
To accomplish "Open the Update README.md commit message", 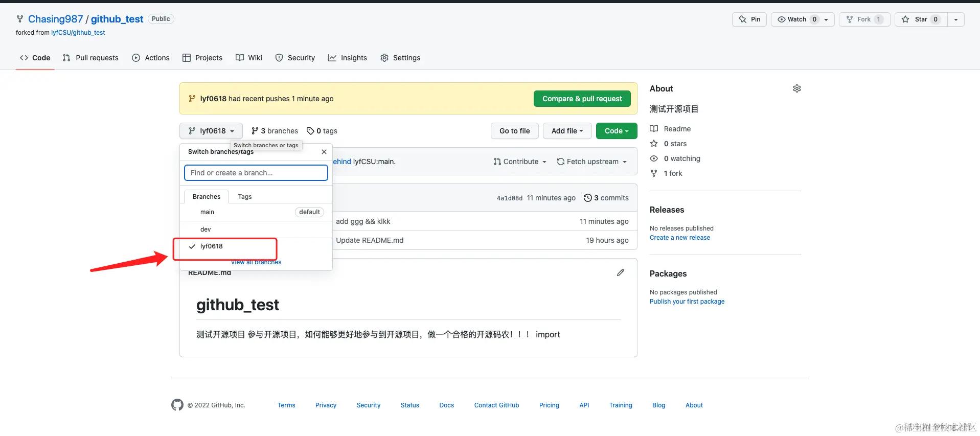I will coord(370,240).
